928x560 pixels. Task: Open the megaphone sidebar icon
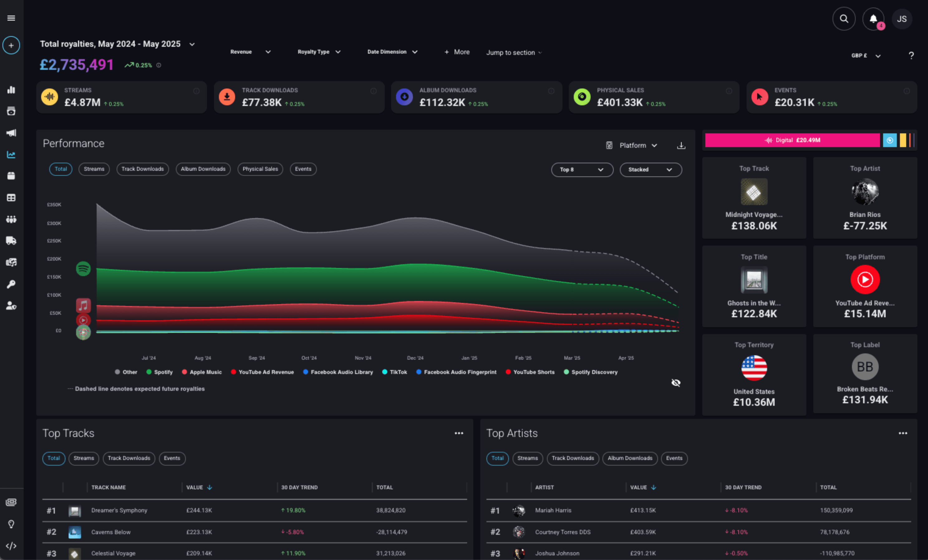coord(11,133)
